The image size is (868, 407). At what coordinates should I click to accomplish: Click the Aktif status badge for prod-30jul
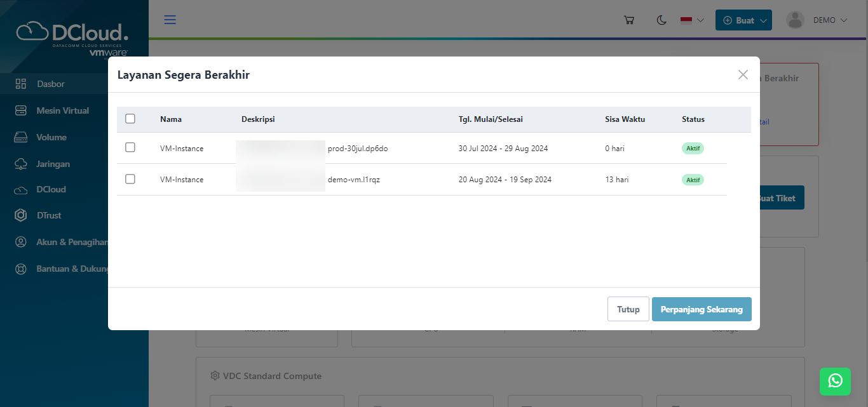(693, 149)
